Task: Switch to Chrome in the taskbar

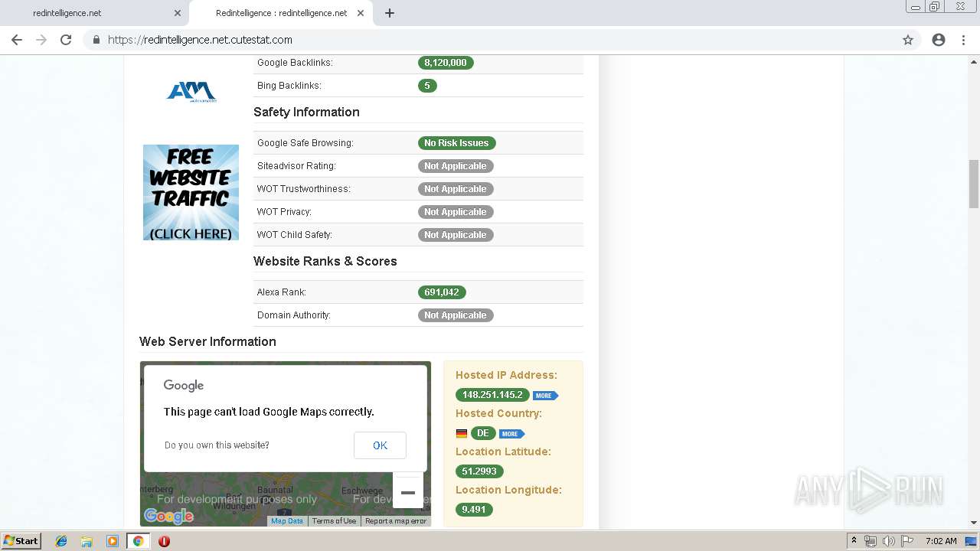Action: (x=139, y=541)
